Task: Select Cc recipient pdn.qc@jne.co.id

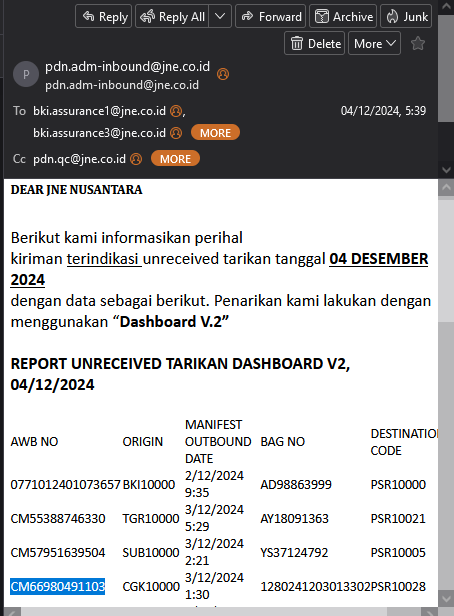Action: (79, 159)
